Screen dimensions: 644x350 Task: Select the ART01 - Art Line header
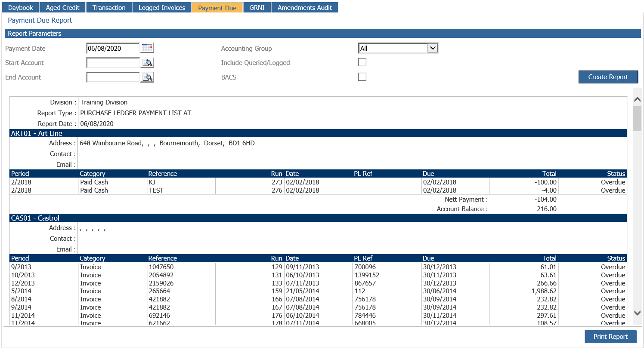point(318,133)
